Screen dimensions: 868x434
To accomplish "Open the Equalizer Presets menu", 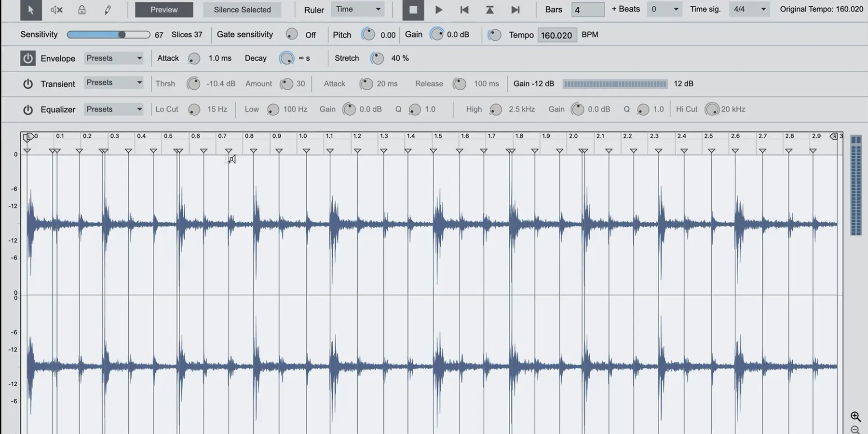I will 114,109.
